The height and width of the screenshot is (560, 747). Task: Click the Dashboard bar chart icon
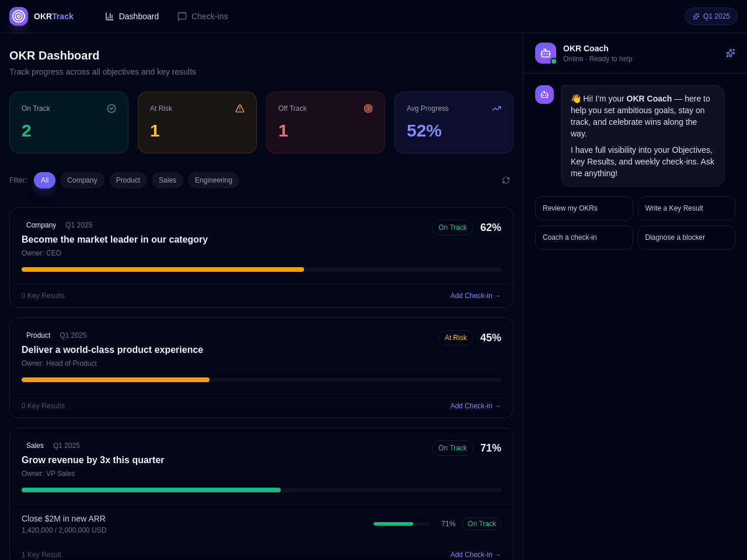coord(110,16)
